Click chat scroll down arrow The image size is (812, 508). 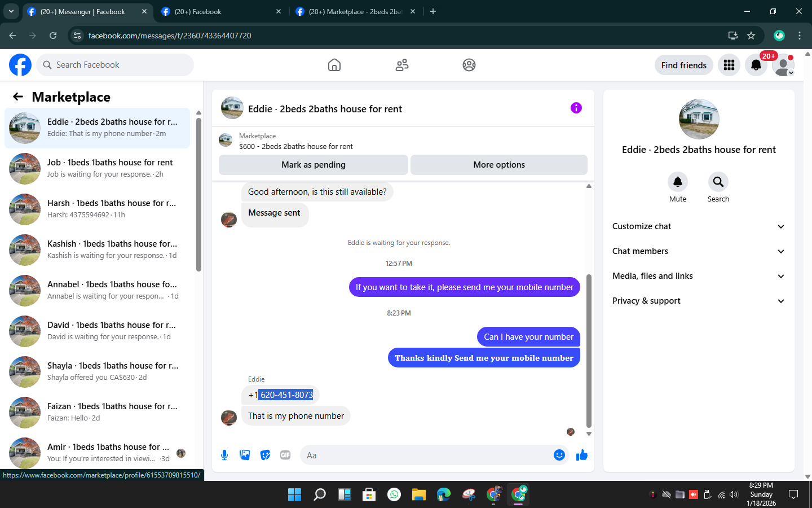coord(589,434)
